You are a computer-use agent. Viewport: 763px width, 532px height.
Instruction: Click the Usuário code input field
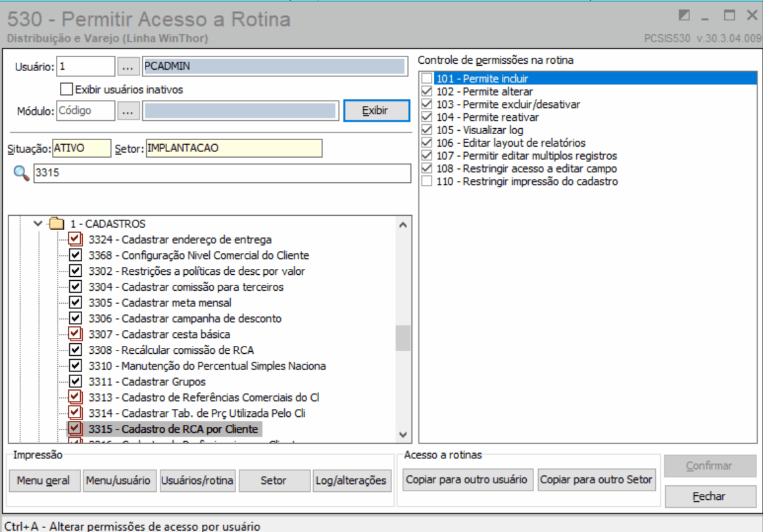86,66
